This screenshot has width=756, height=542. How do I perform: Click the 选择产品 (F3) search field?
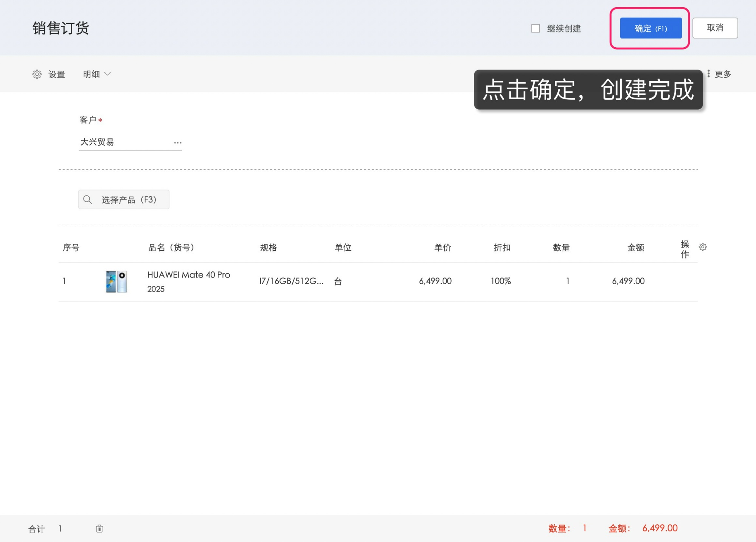click(x=129, y=200)
